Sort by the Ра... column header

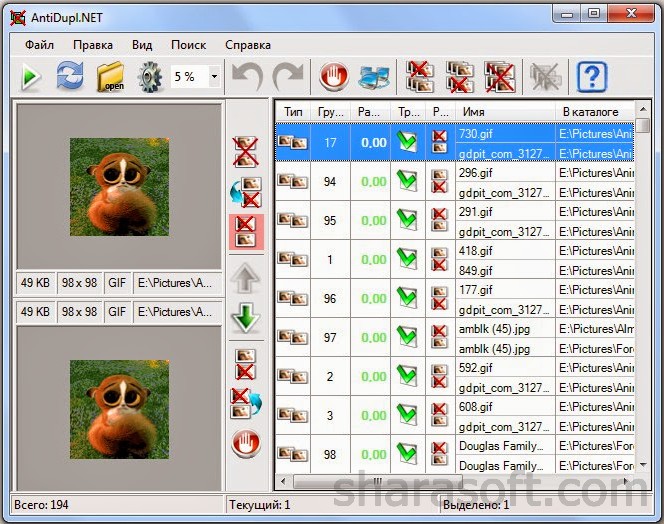[370, 112]
